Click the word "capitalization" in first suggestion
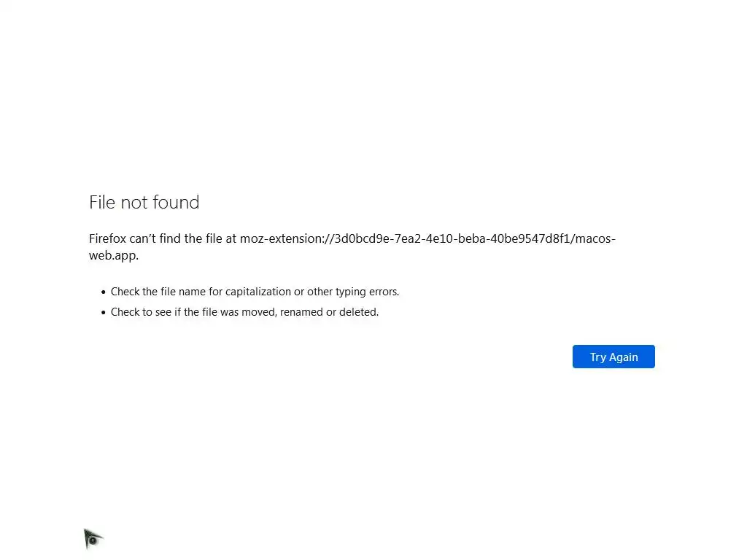Screen dimensions: 747x560 [x=258, y=291]
